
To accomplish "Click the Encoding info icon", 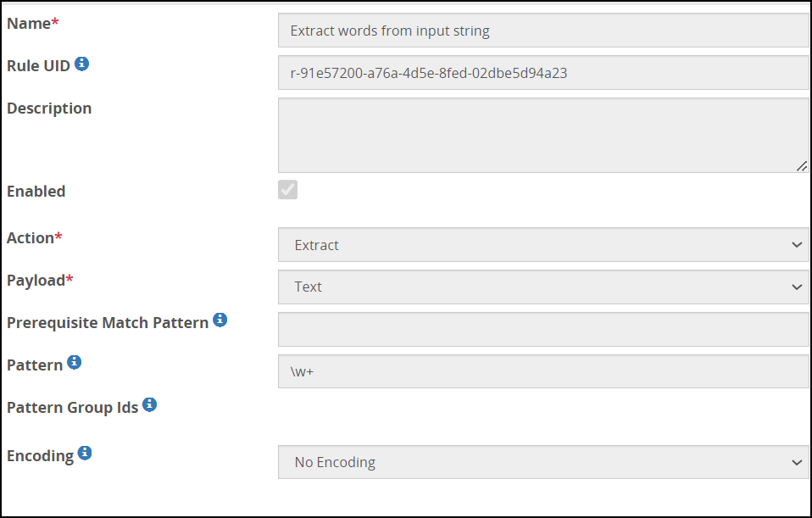I will pyautogui.click(x=85, y=453).
